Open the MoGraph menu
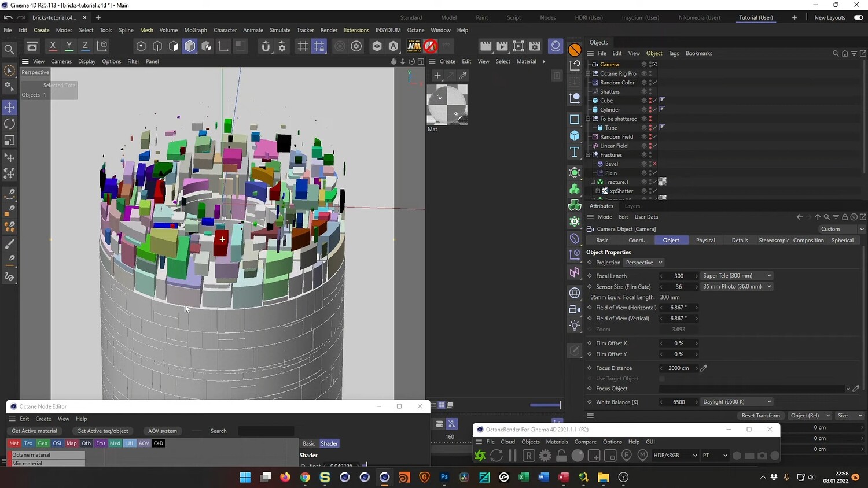Viewport: 868px width, 488px height. click(x=196, y=30)
